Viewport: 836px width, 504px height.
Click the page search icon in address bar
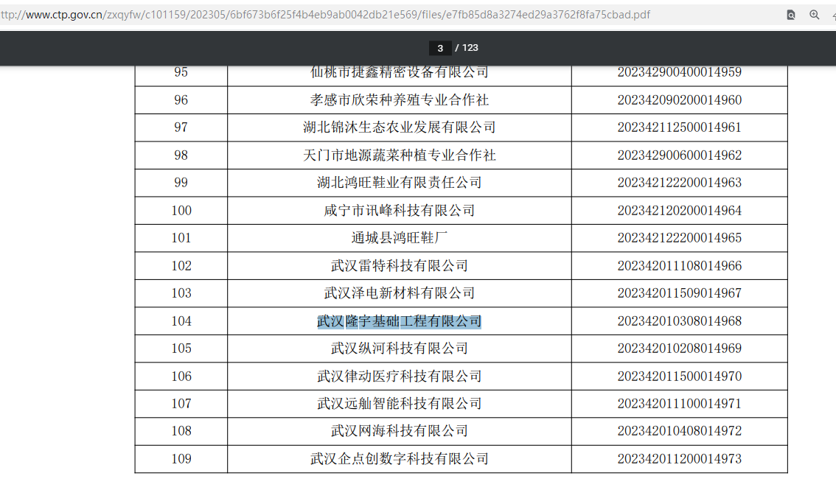click(x=791, y=15)
